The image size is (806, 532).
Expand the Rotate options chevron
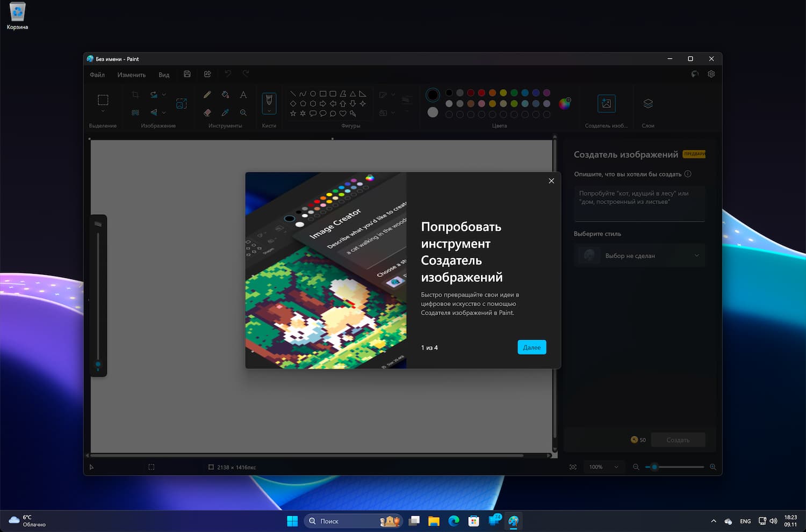[164, 94]
